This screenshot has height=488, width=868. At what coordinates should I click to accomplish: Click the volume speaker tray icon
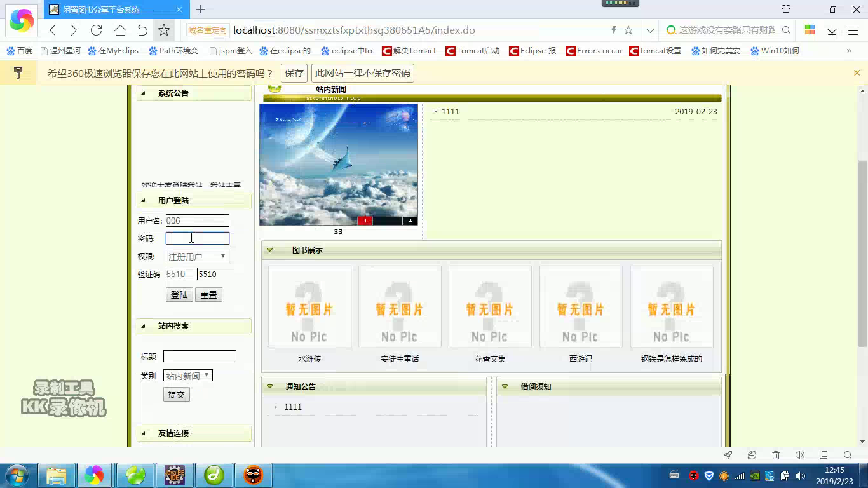point(801,475)
